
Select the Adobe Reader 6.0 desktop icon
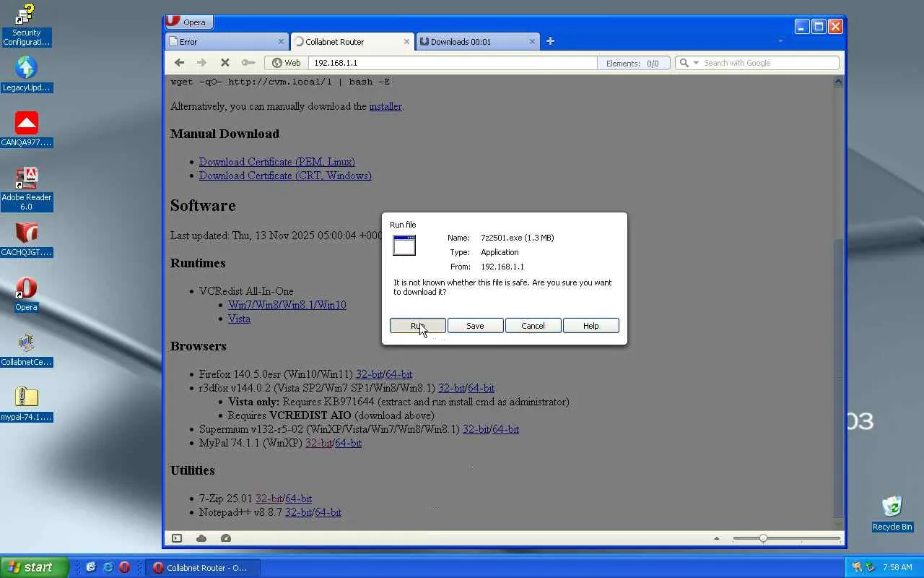pyautogui.click(x=26, y=189)
